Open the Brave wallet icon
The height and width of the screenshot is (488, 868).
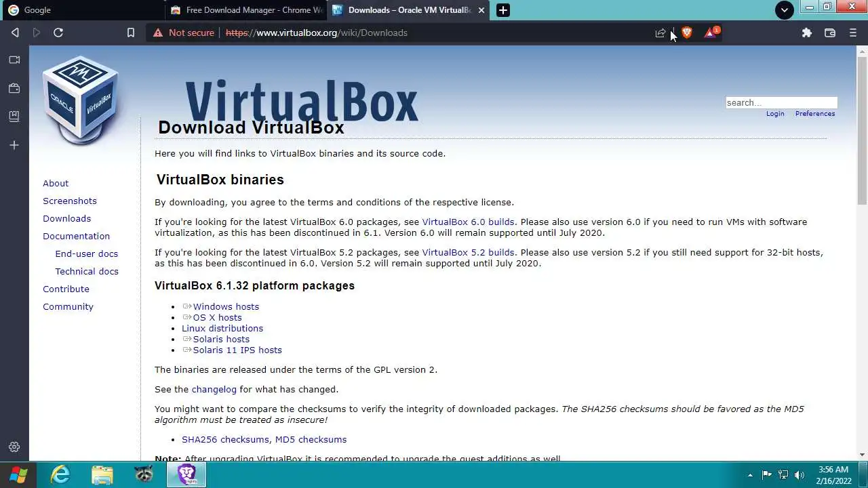(830, 33)
